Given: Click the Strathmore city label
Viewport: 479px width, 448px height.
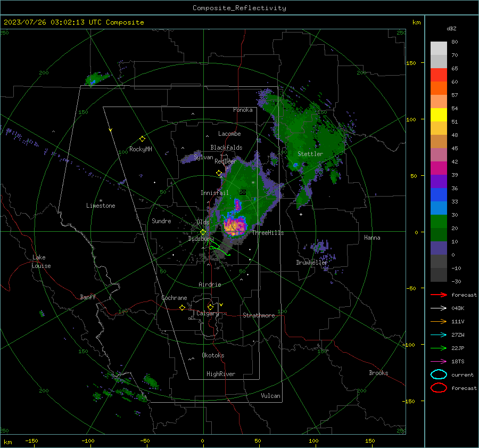Looking at the screenshot, I should [x=259, y=315].
